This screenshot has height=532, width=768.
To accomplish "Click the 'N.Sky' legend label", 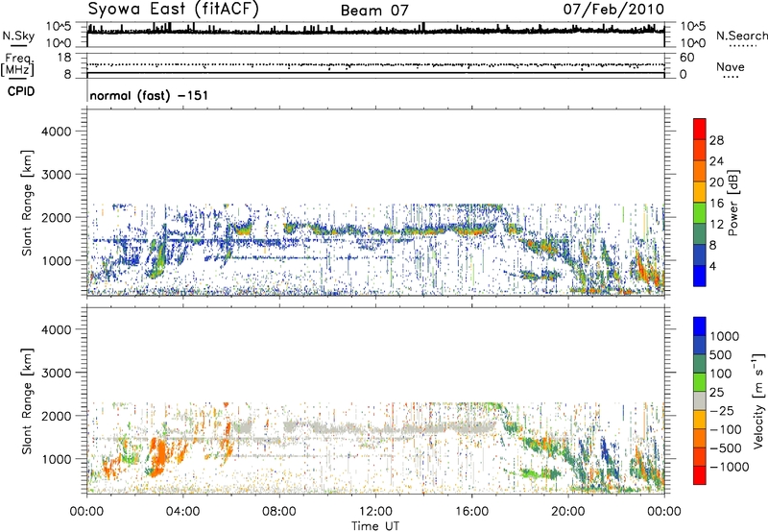I will click(18, 36).
